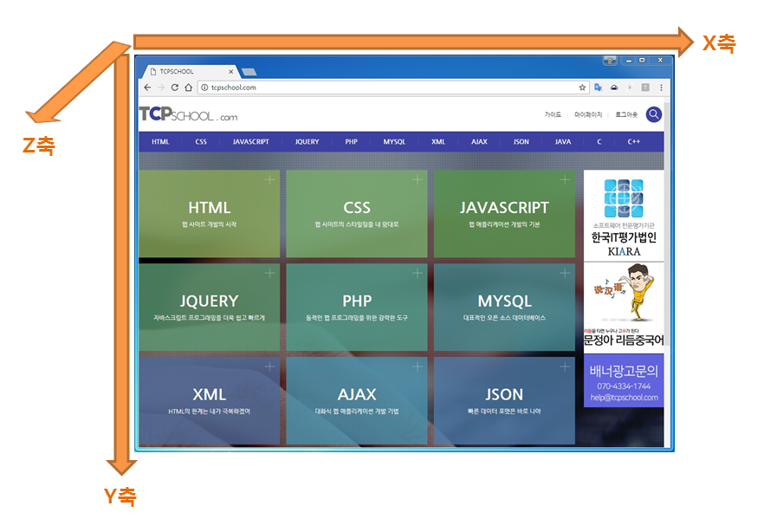
Task: Open the translate extension icon
Action: [x=598, y=88]
